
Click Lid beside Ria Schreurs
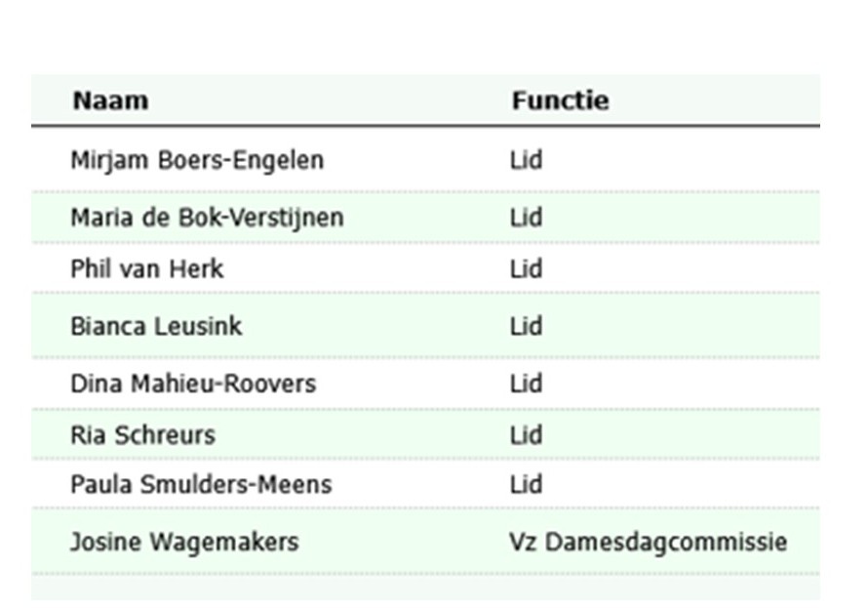point(526,434)
